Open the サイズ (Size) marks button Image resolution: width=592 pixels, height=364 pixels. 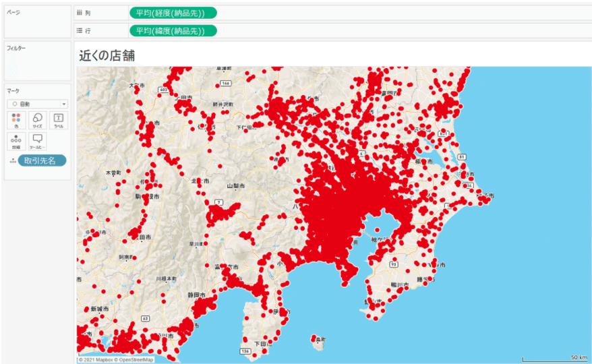coord(38,120)
